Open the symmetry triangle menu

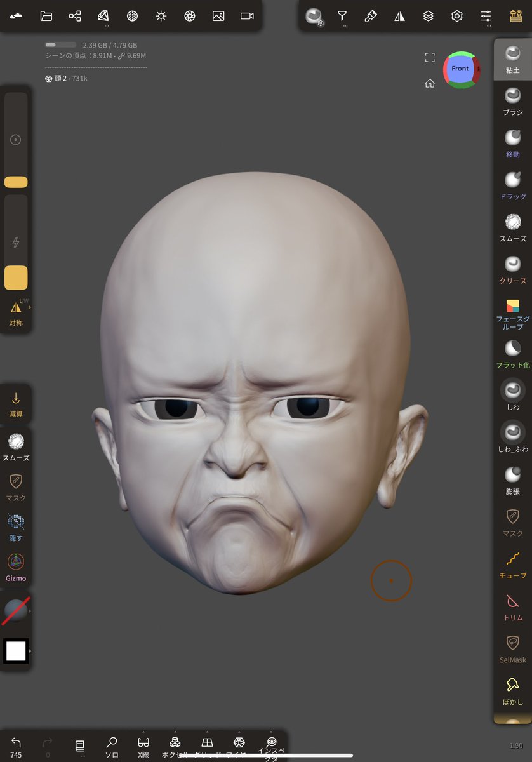(x=399, y=16)
